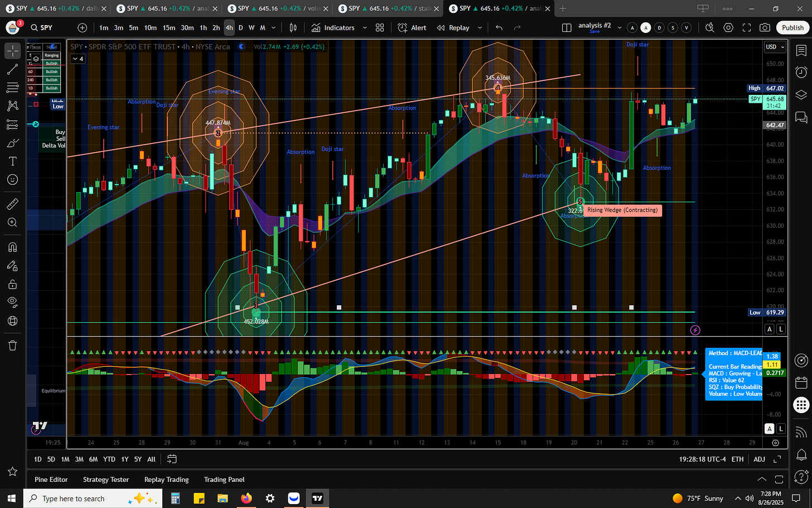Open a new browser tab
This screenshot has height=508, width=812.
pos(563,8)
